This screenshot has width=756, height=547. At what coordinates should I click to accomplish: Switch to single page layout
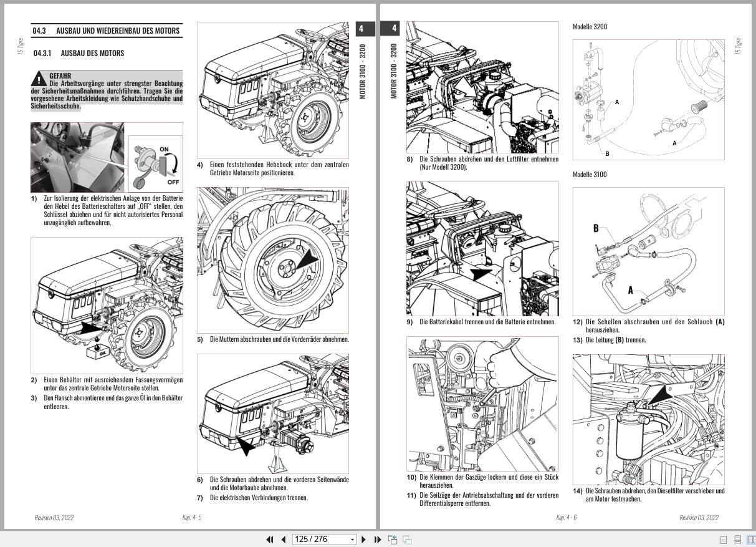point(724,540)
